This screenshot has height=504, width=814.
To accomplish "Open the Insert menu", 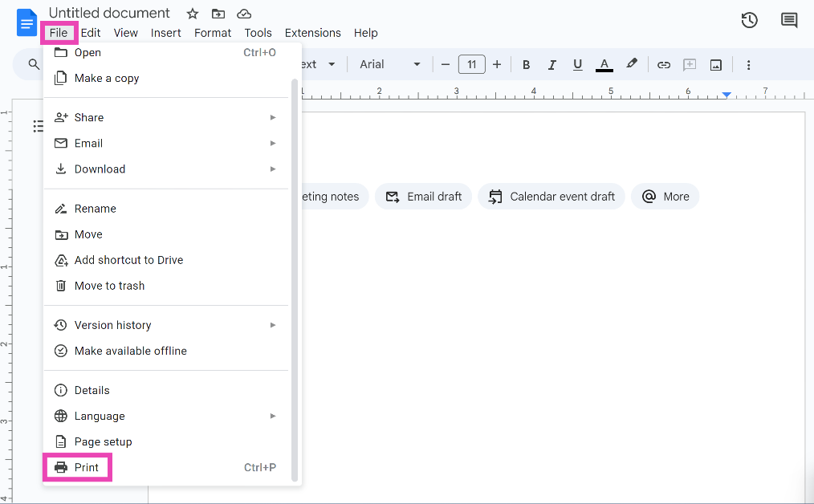I will [x=165, y=33].
